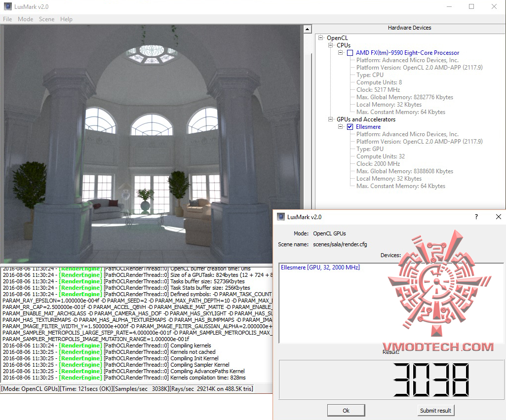Maximize the LuxMark main window

coord(471,6)
